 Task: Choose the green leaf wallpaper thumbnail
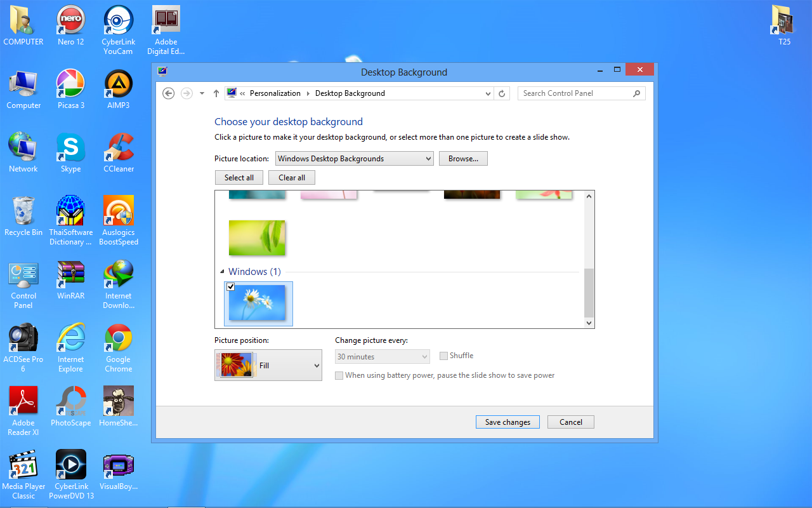pyautogui.click(x=257, y=237)
